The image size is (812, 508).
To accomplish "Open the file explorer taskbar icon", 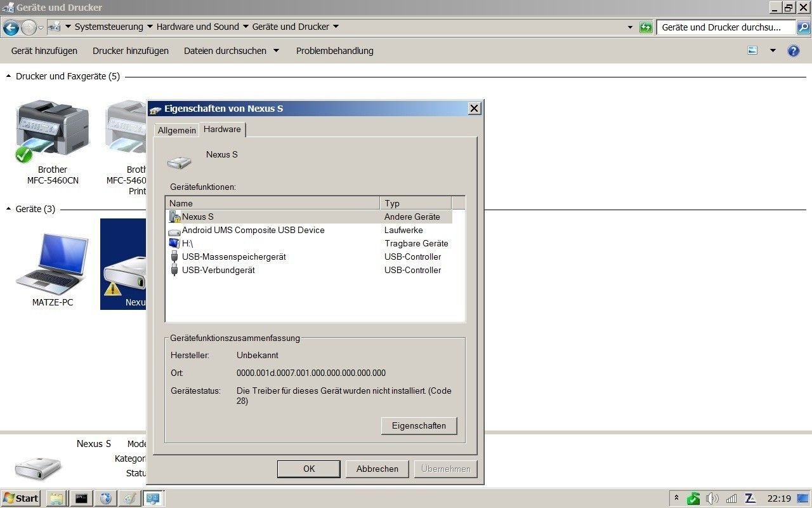I will pos(56,498).
